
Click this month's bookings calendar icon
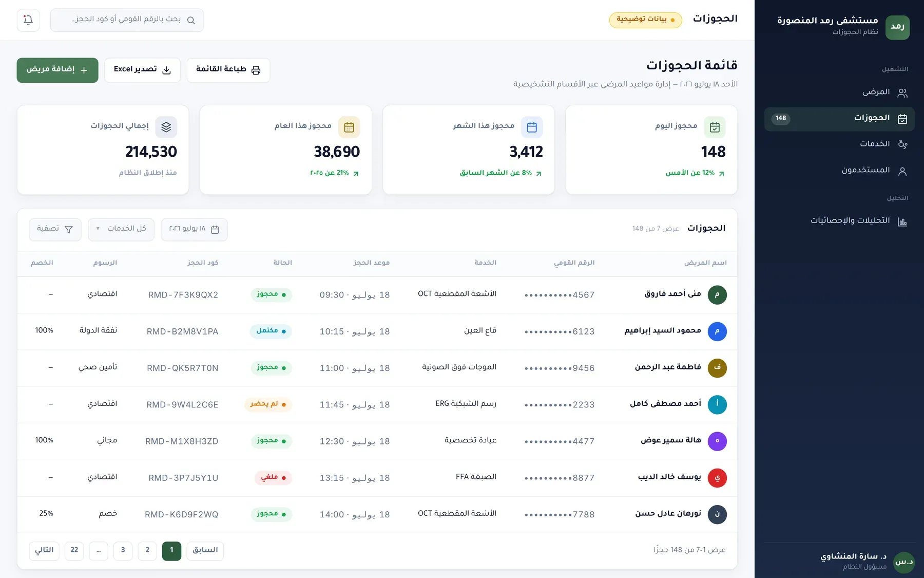[x=532, y=127]
